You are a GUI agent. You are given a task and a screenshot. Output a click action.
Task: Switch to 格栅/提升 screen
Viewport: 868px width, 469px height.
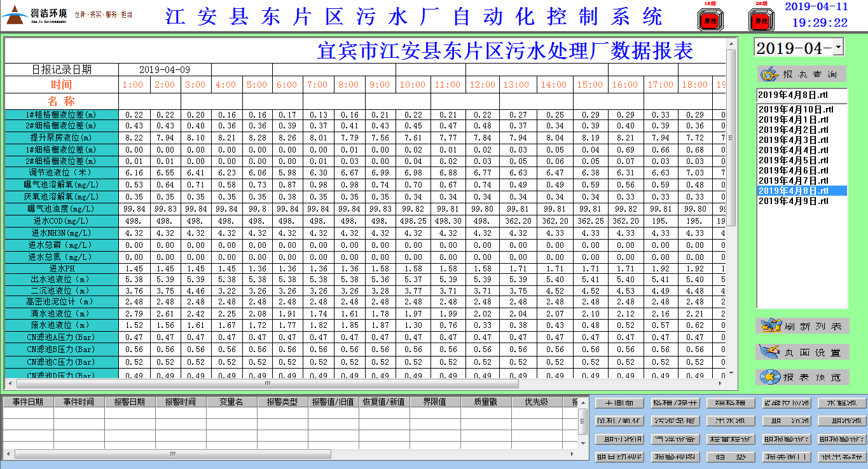(675, 404)
